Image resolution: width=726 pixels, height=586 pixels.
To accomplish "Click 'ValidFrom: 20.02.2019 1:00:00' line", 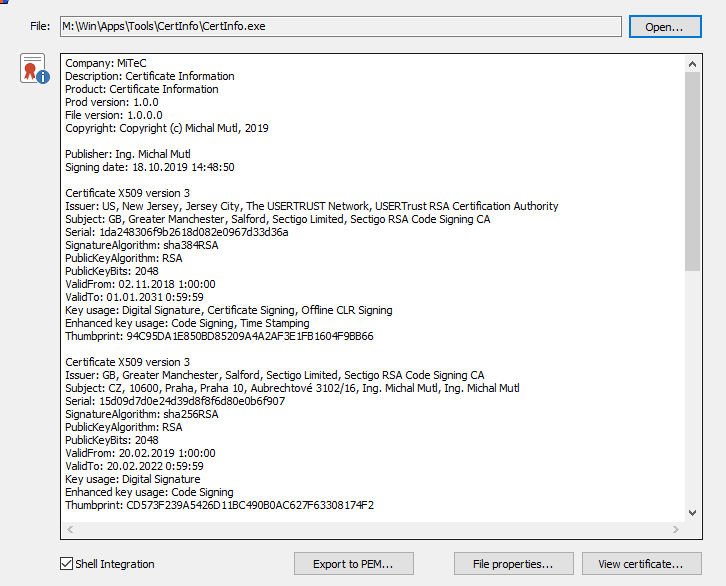I will (x=140, y=453).
